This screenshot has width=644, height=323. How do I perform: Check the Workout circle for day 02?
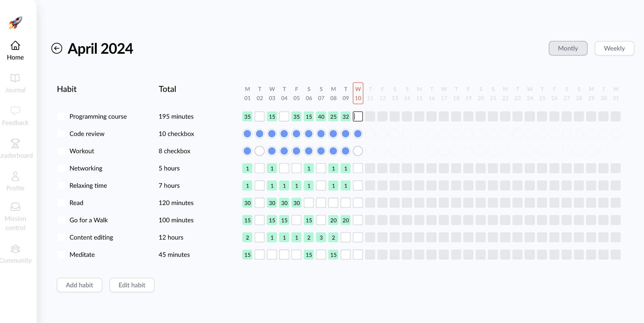260,151
